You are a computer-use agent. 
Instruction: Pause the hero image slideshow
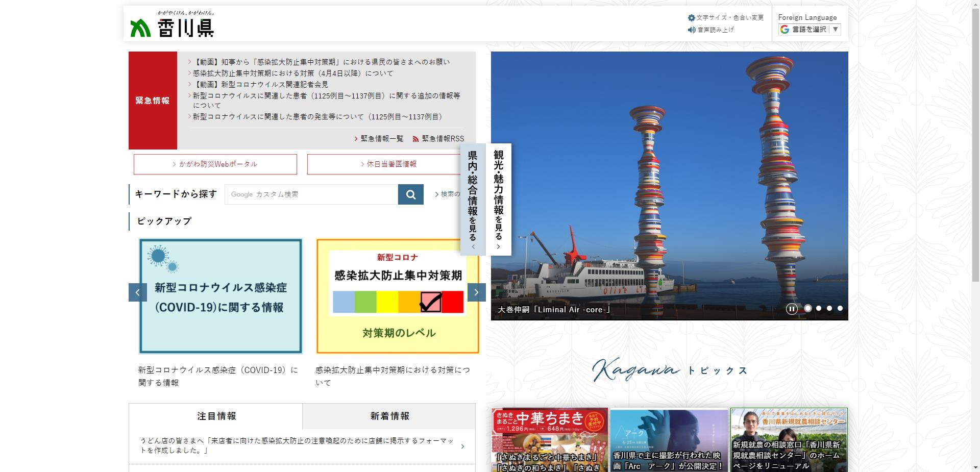791,309
